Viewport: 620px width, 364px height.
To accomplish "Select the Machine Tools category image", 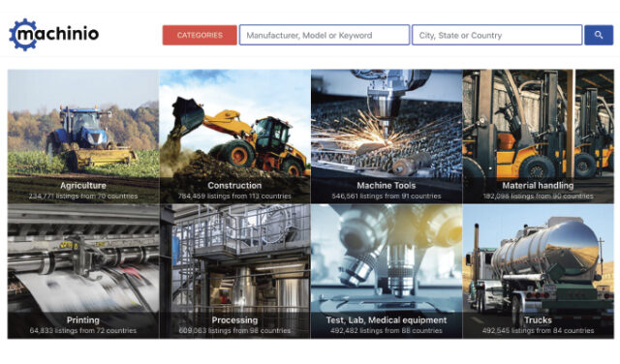I will (x=387, y=136).
